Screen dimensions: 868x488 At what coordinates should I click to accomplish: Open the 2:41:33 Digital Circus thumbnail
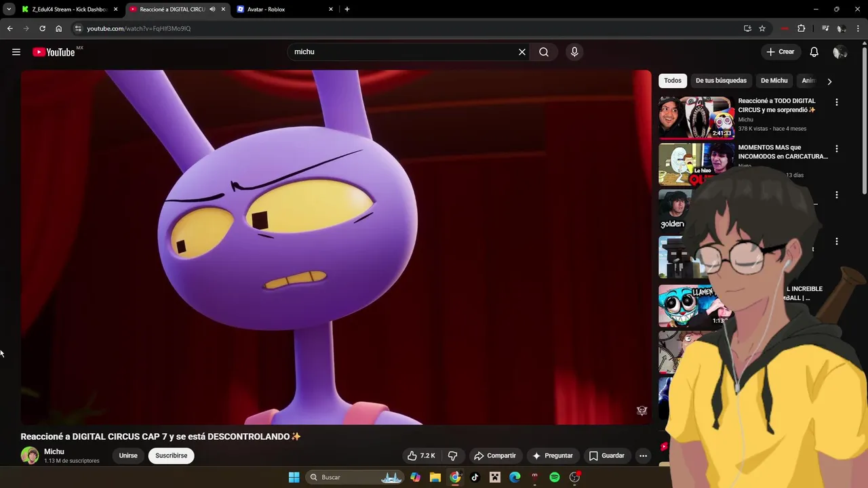coord(696,117)
